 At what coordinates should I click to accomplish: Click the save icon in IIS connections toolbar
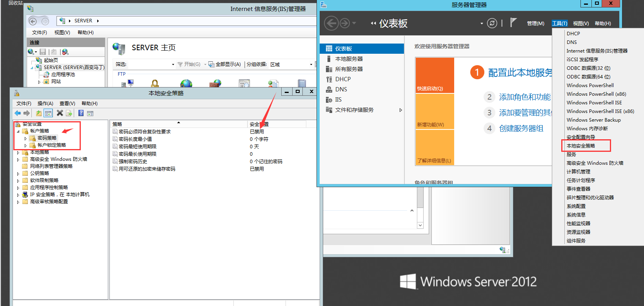click(x=43, y=52)
